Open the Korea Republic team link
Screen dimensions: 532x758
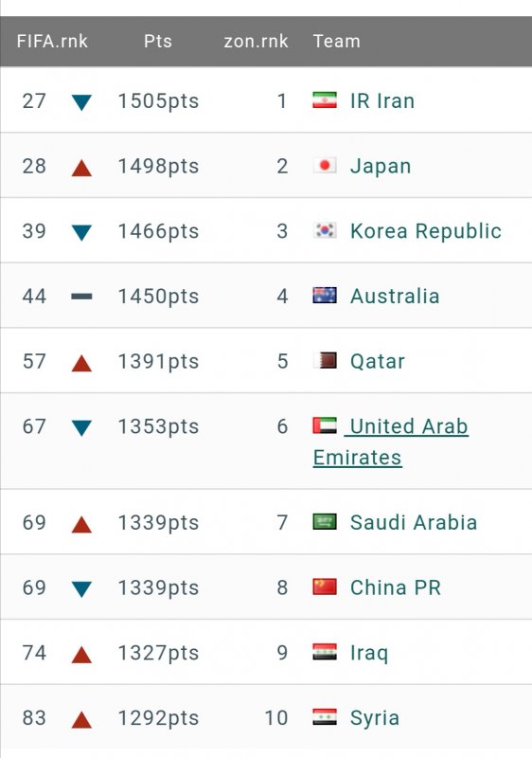[426, 231]
